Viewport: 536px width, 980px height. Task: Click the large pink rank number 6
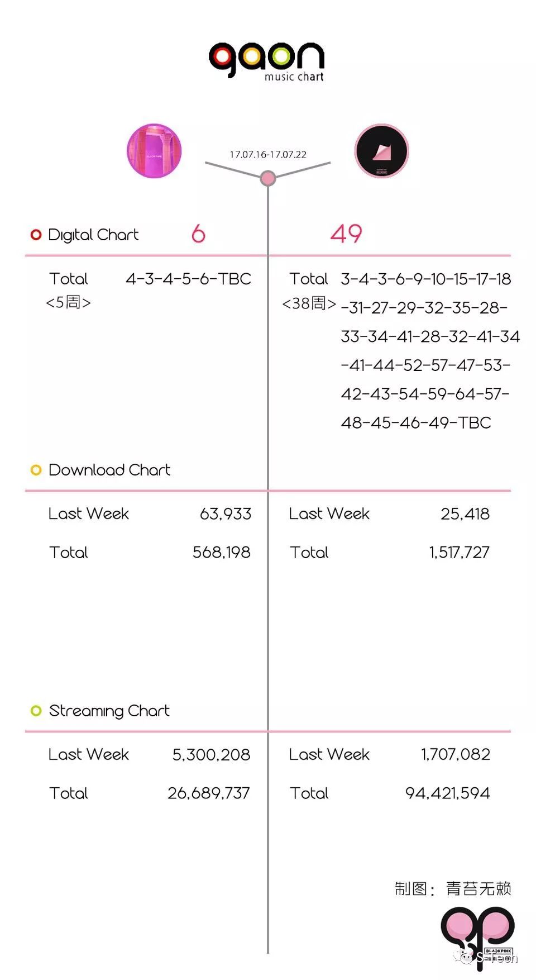pyautogui.click(x=198, y=234)
